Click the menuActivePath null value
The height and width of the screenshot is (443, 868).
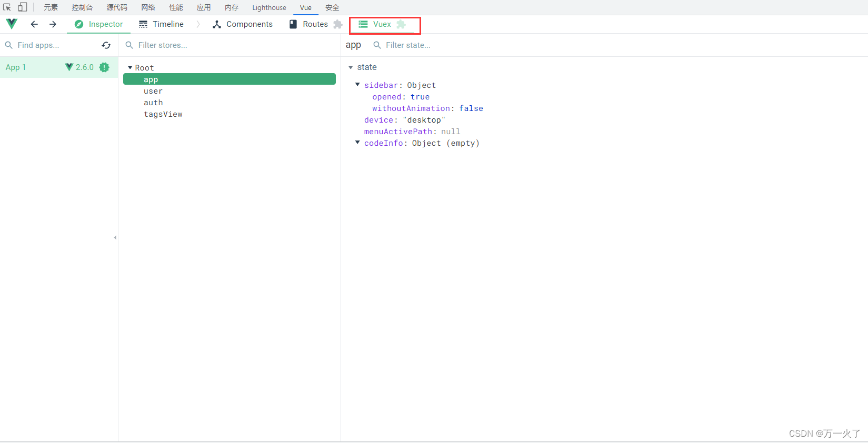click(451, 132)
